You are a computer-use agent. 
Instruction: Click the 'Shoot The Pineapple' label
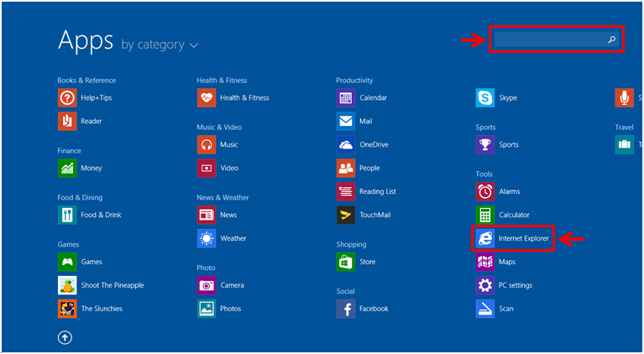(x=113, y=285)
